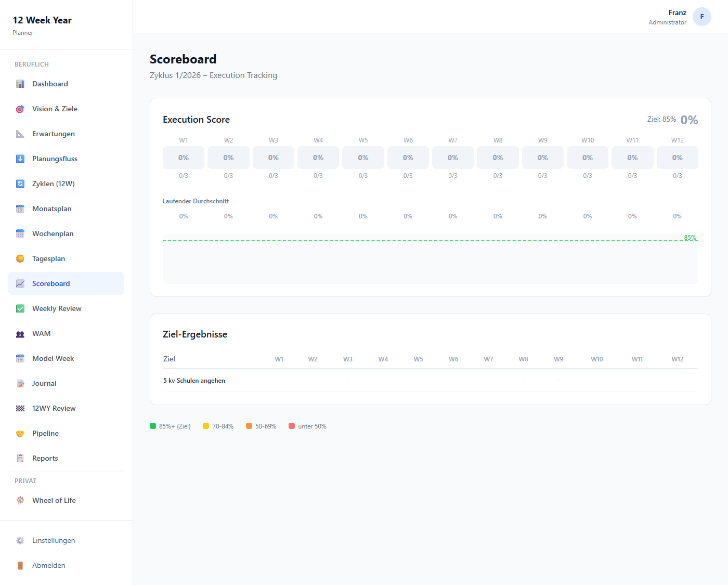Viewport: 728px width, 585px height.
Task: Click the Pipeline handshake icon
Action: [x=20, y=433]
